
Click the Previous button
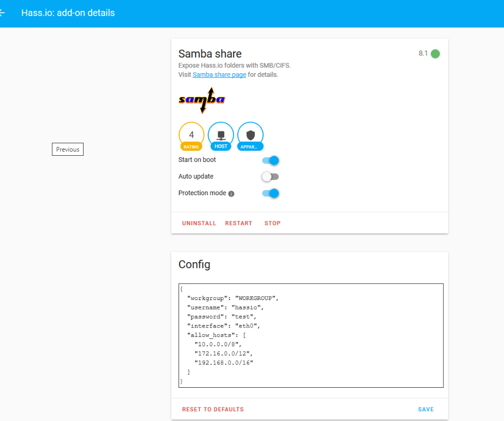point(67,150)
